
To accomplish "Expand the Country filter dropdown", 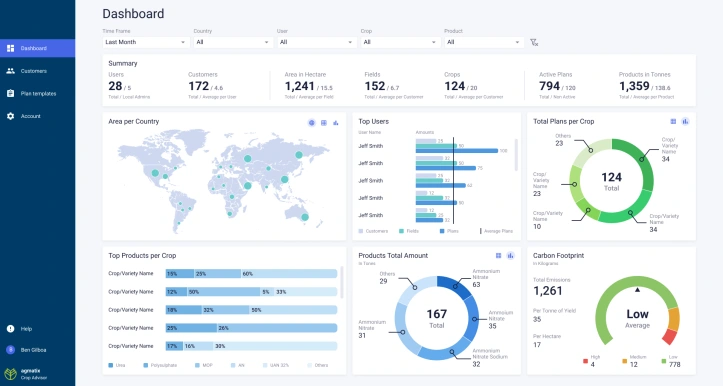I will pyautogui.click(x=233, y=42).
